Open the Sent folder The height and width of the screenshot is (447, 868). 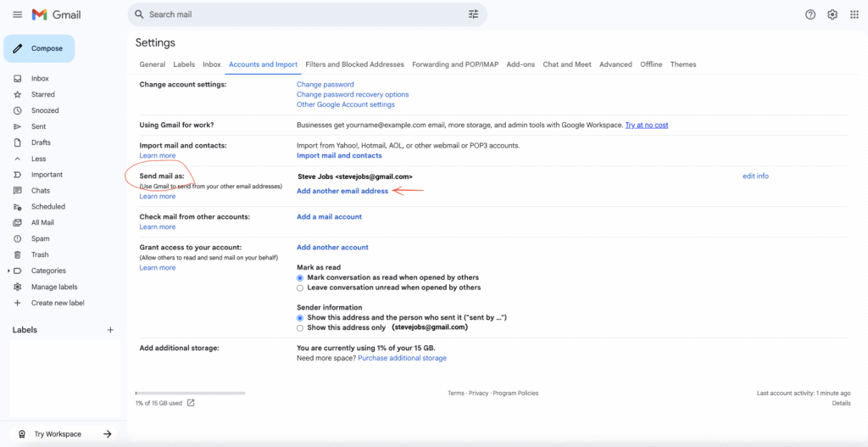tap(39, 127)
